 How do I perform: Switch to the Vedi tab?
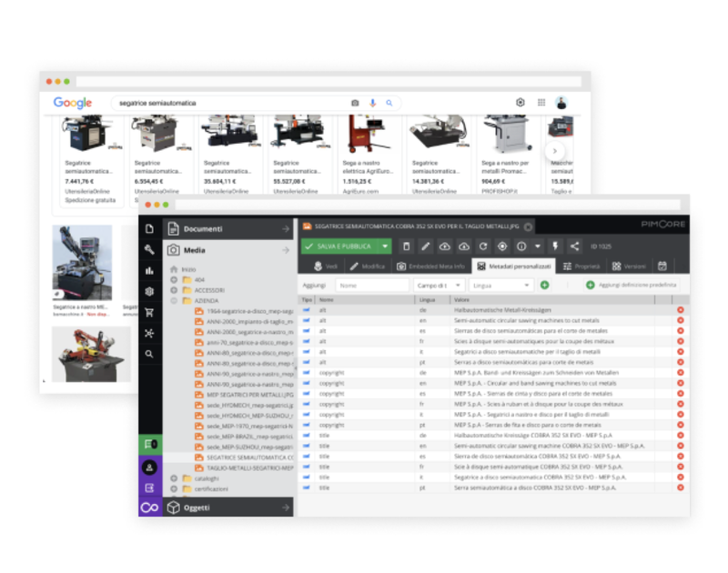click(325, 266)
